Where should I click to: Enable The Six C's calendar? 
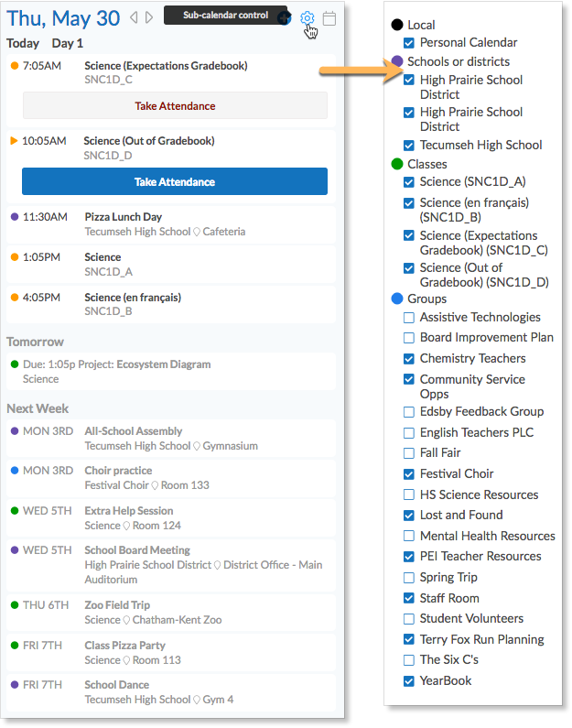click(x=409, y=660)
